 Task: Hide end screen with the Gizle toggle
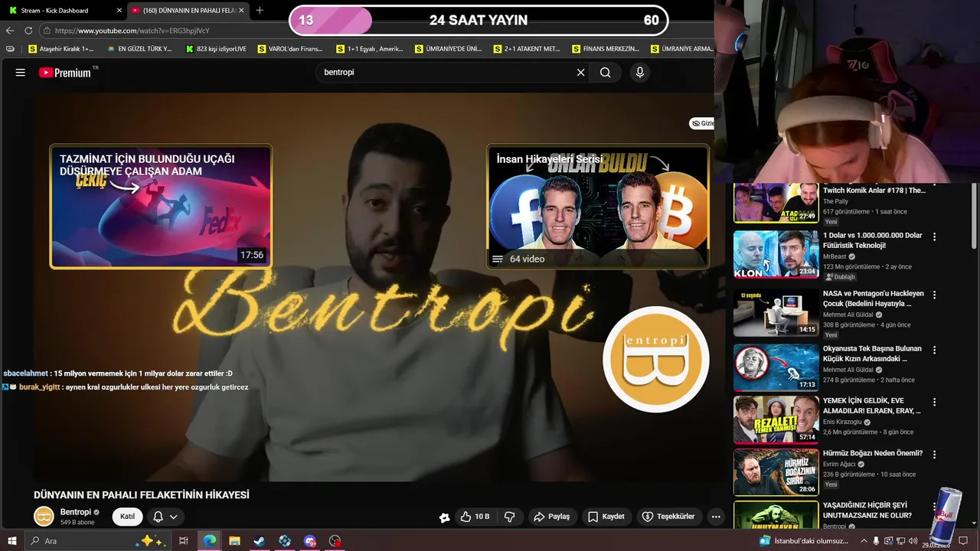click(x=702, y=123)
